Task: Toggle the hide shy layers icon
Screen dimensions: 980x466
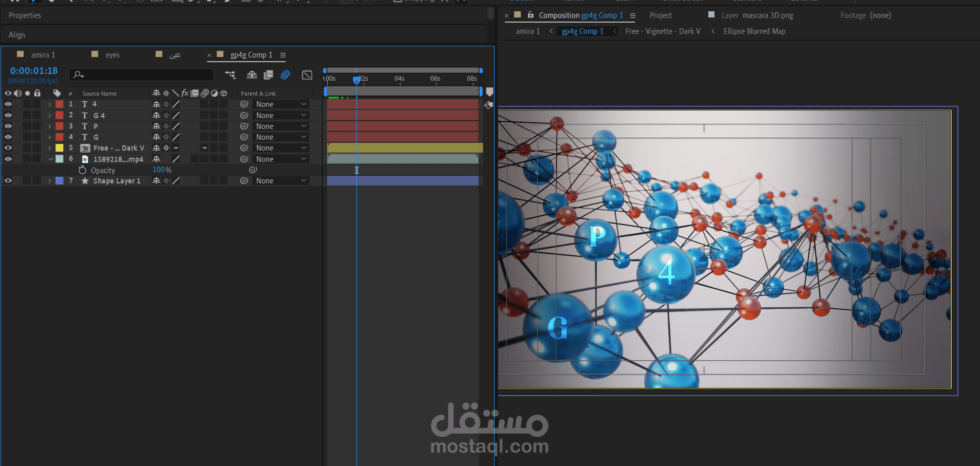Action: [x=252, y=75]
